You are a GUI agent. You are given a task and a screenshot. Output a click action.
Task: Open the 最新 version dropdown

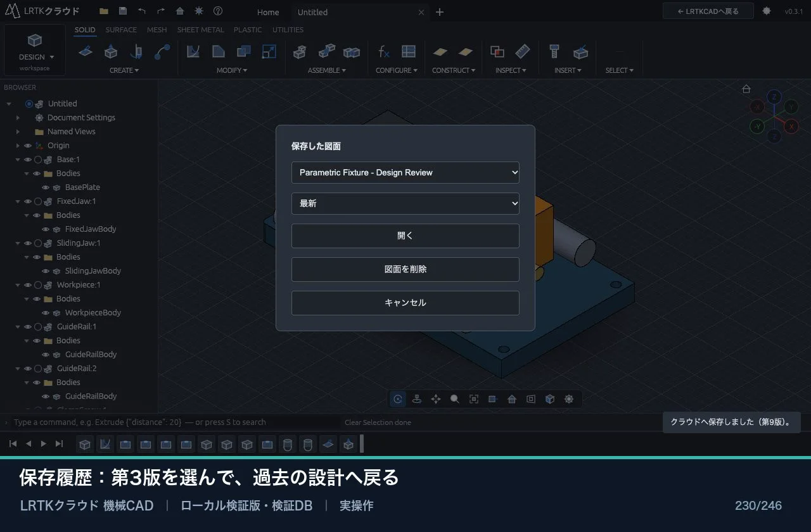click(405, 203)
